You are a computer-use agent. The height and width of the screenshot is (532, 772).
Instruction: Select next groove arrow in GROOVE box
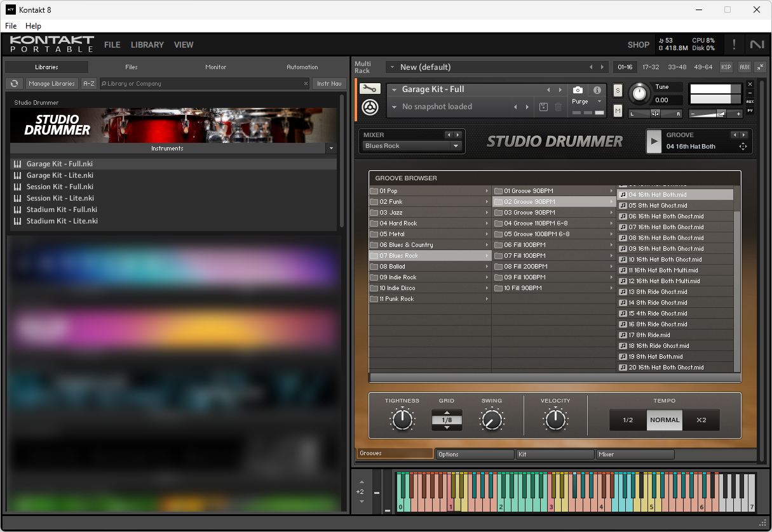[743, 135]
